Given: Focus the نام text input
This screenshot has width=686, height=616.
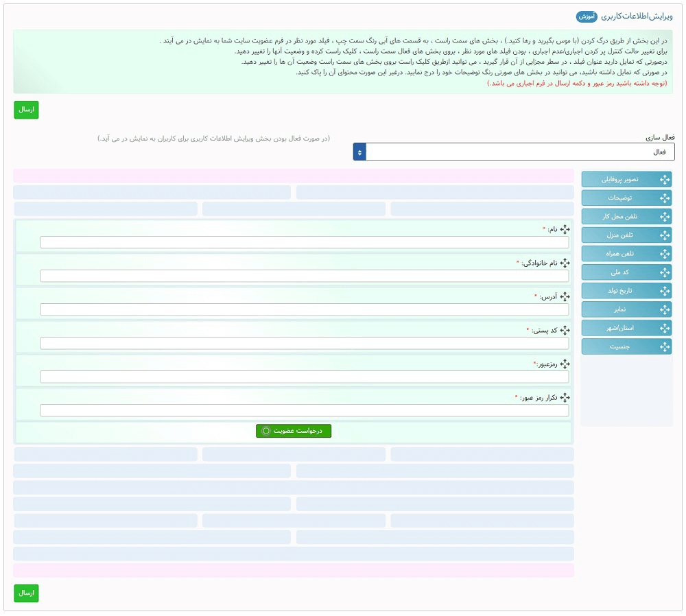Looking at the screenshot, I should point(304,242).
